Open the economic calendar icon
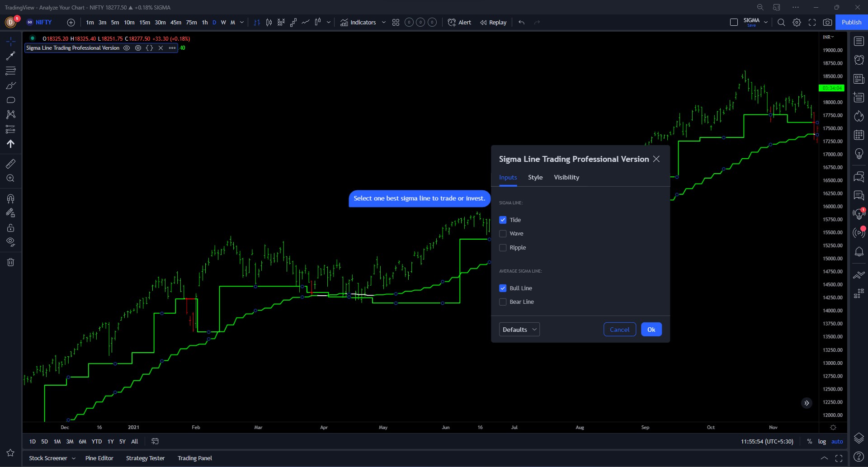 (x=859, y=135)
